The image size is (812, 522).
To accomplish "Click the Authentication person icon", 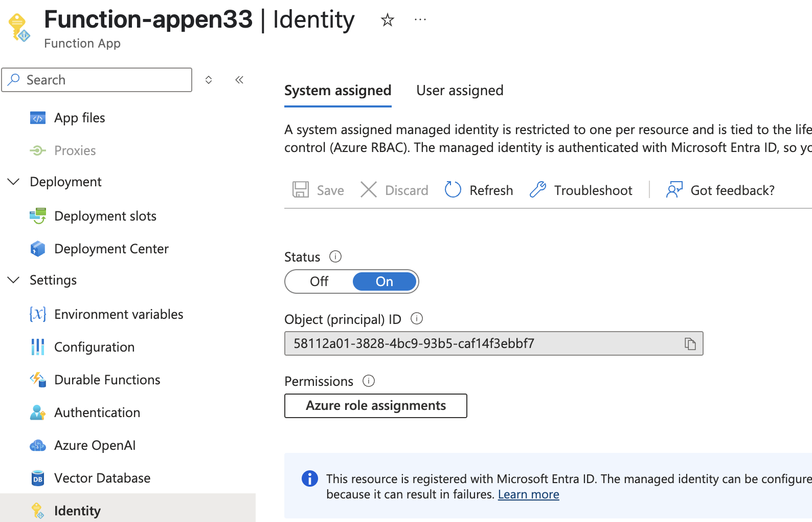I will (38, 412).
